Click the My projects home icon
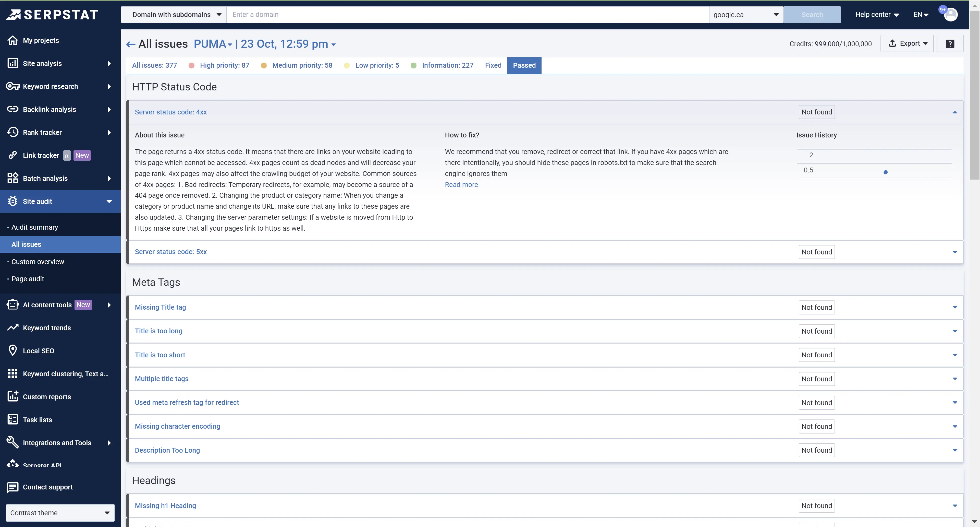 (x=13, y=40)
